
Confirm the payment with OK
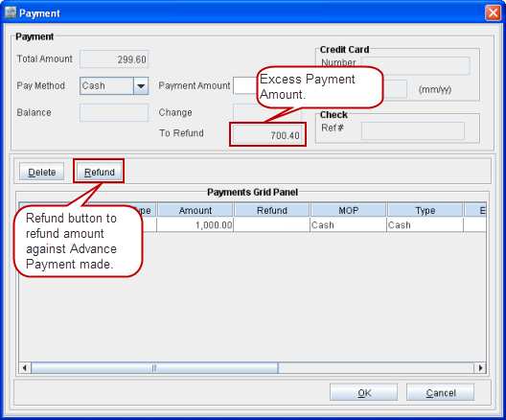click(x=363, y=392)
